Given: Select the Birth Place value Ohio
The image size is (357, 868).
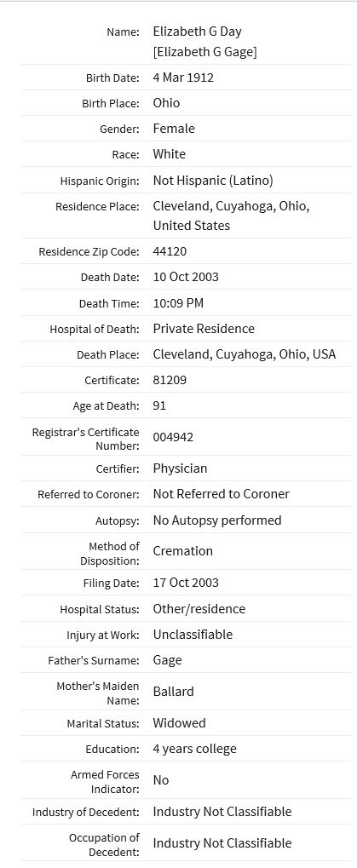Looking at the screenshot, I should (167, 103).
